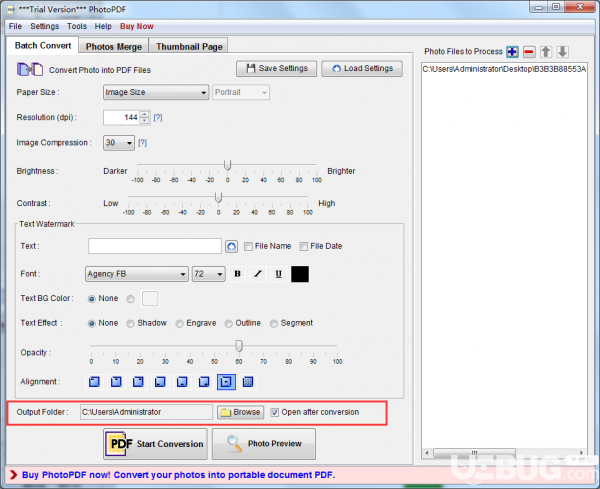Click the reset icon beside watermark text

click(x=231, y=246)
